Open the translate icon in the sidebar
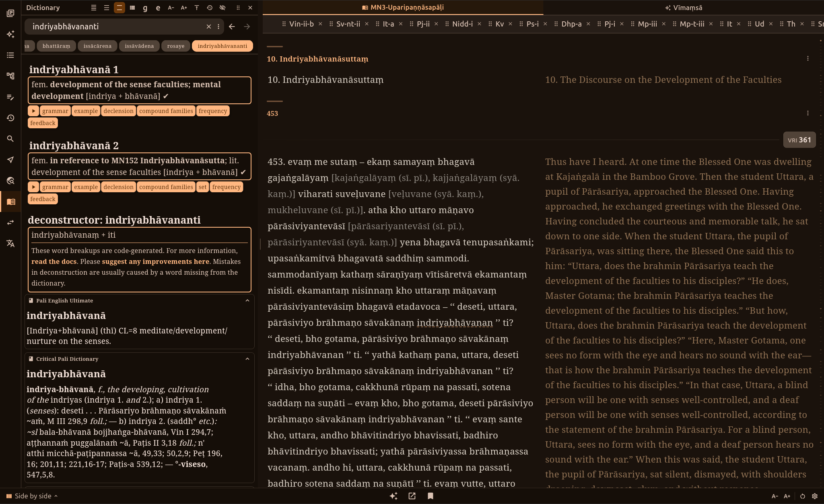This screenshot has height=504, width=824. click(x=10, y=243)
